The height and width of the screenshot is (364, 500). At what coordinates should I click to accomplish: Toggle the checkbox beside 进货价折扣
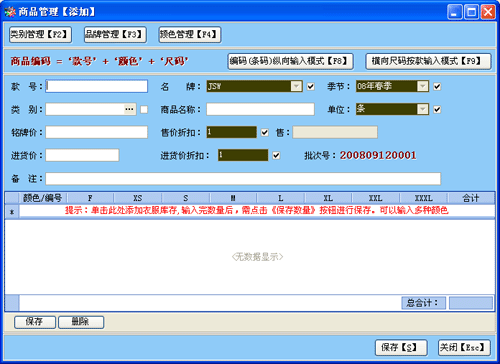(276, 155)
